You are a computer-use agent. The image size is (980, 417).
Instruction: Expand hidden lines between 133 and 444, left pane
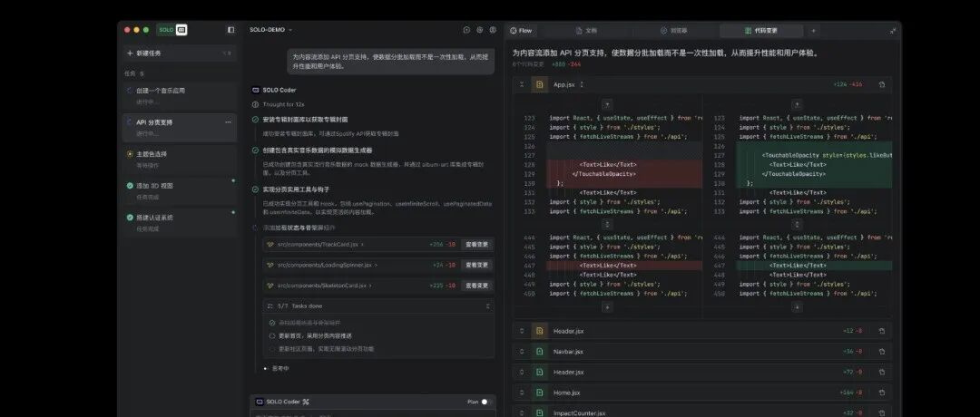point(607,224)
